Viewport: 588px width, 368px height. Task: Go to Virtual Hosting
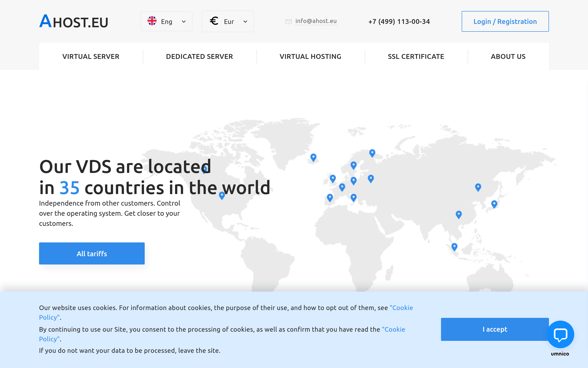[x=310, y=57]
